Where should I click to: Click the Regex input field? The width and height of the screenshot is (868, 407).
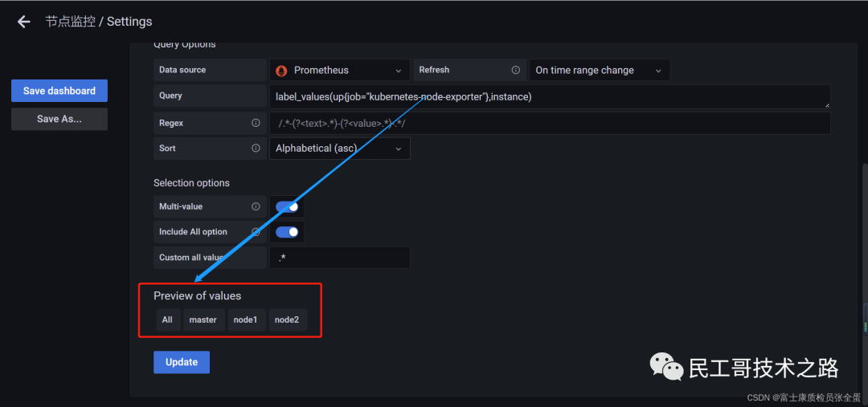coord(550,124)
